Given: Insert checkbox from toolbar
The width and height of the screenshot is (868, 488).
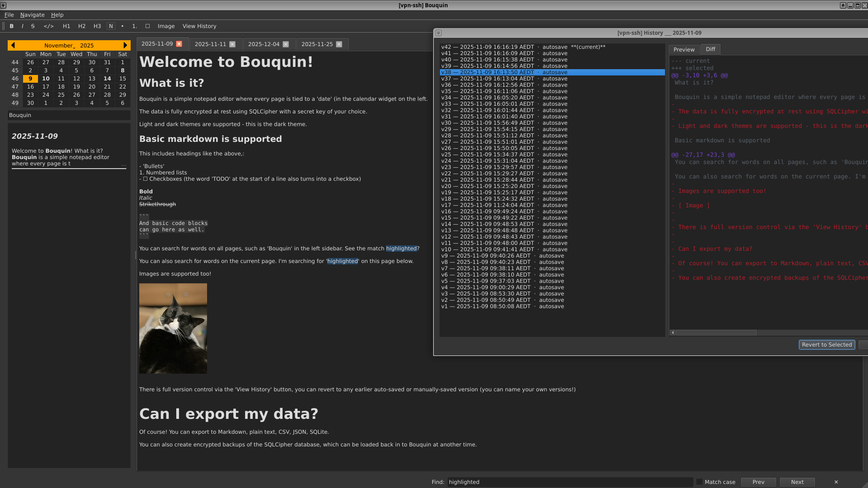Looking at the screenshot, I should tap(147, 26).
